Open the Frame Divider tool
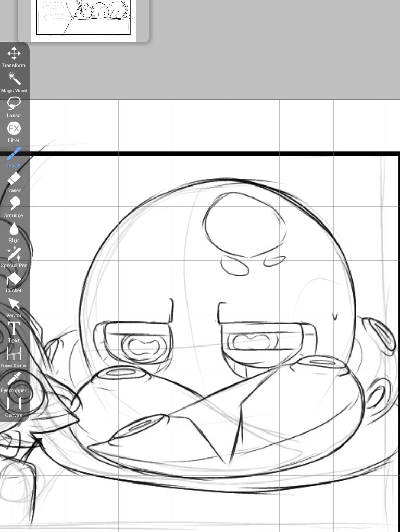This screenshot has height=532, width=400. (14, 357)
